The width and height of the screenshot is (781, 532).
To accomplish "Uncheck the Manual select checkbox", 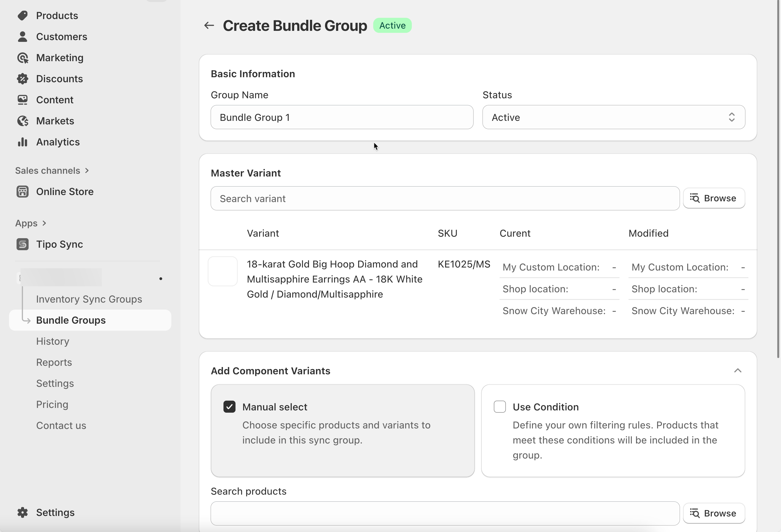I will 229,407.
